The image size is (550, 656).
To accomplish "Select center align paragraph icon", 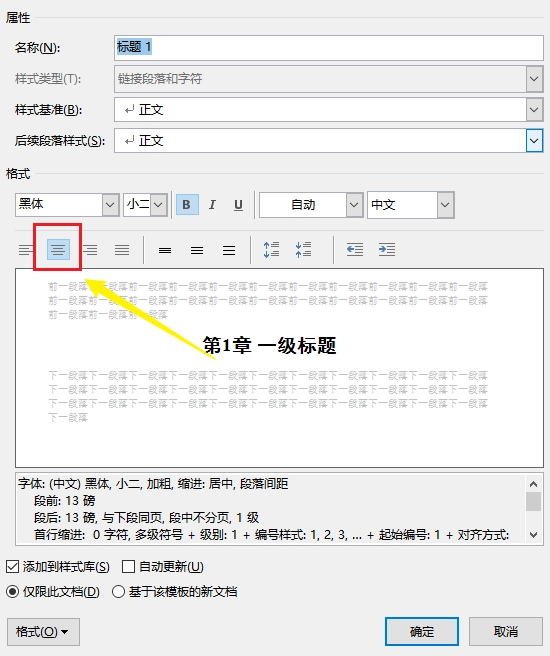I will 58,250.
